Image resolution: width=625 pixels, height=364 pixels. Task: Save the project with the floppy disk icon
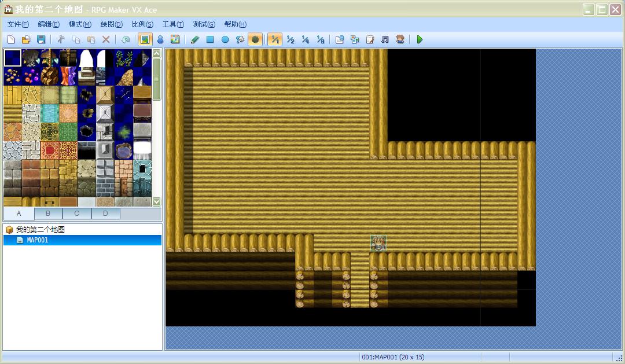pos(41,39)
